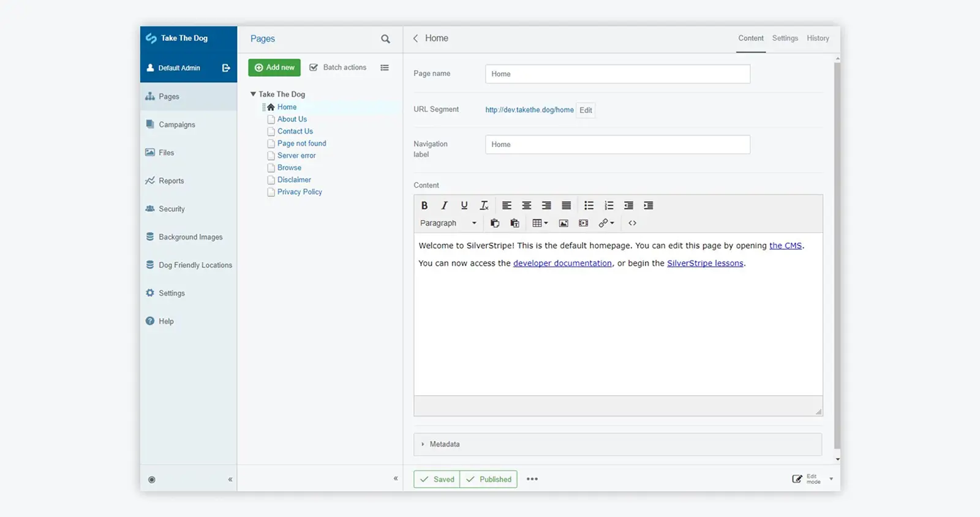Open the more actions ellipsis
This screenshot has width=980, height=517.
[532, 479]
